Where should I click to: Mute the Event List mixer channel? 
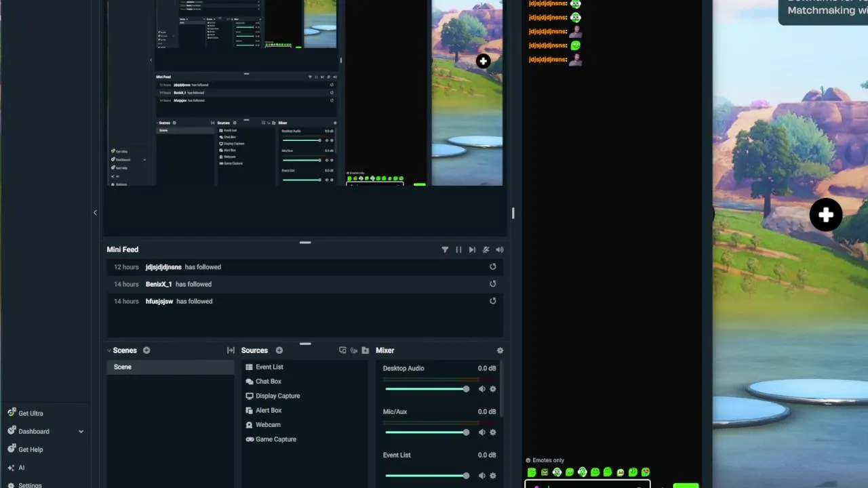pyautogui.click(x=482, y=476)
